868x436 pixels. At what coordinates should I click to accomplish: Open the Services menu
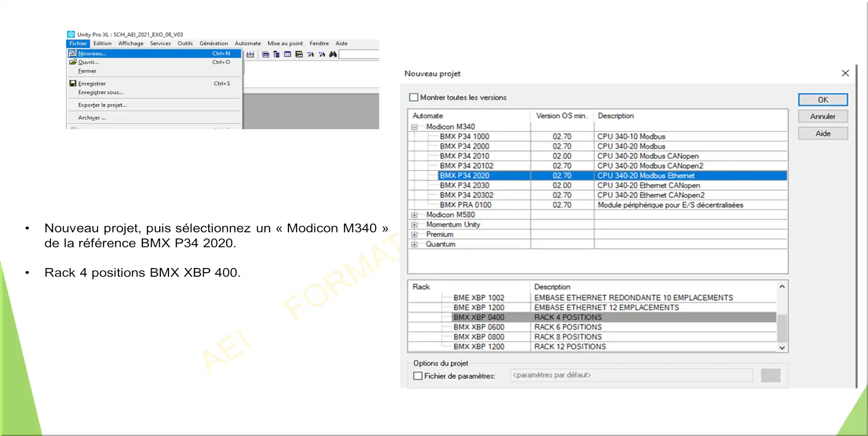click(160, 43)
